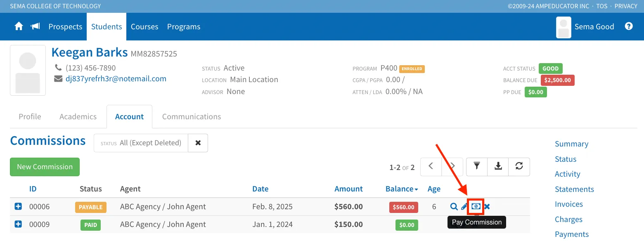Image resolution: width=644 pixels, height=241 pixels.
Task: Switch to the Communications tab
Action: point(192,117)
